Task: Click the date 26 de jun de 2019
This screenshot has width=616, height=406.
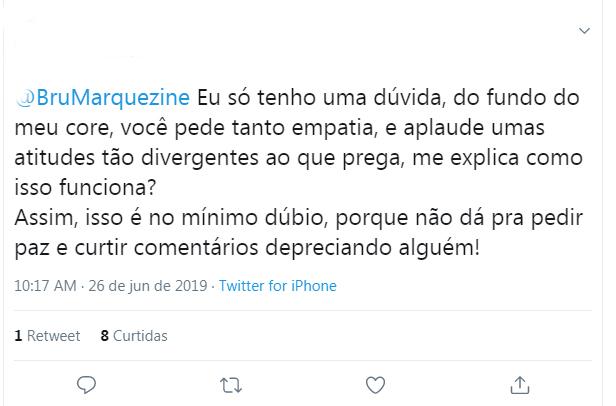Action: [x=148, y=286]
